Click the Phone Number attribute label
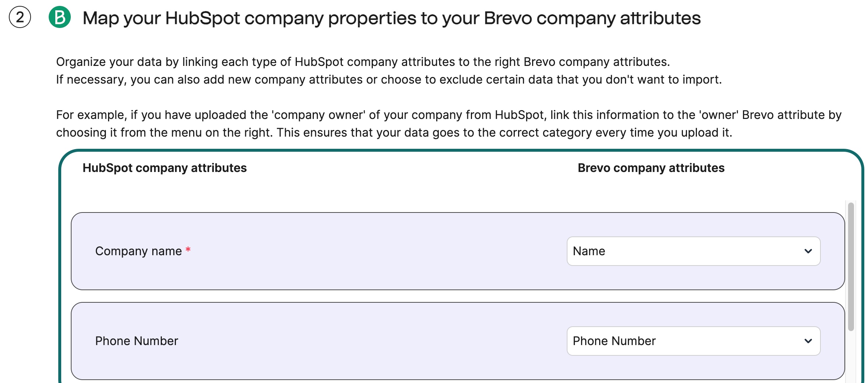This screenshot has height=383, width=868. 137,341
